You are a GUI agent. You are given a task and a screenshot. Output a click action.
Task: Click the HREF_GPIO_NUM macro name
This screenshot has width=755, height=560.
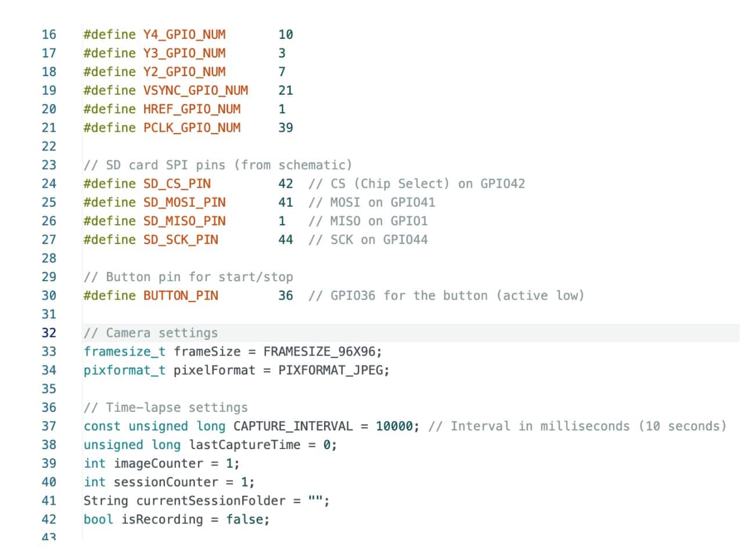point(192,109)
